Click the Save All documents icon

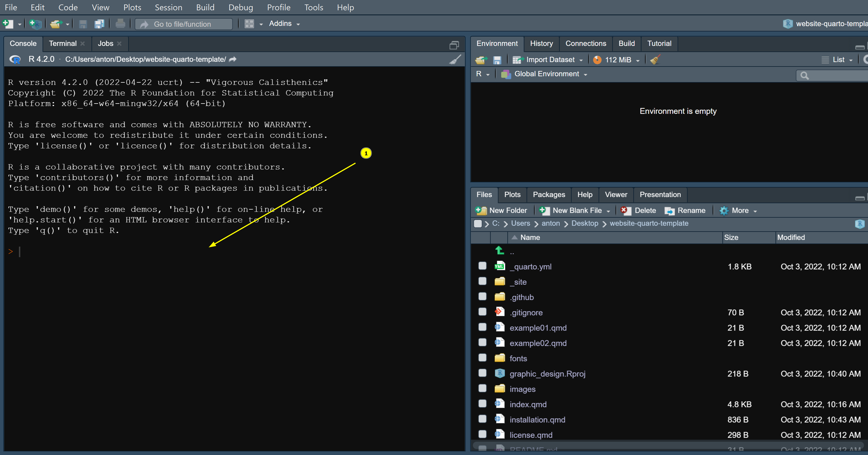click(99, 24)
